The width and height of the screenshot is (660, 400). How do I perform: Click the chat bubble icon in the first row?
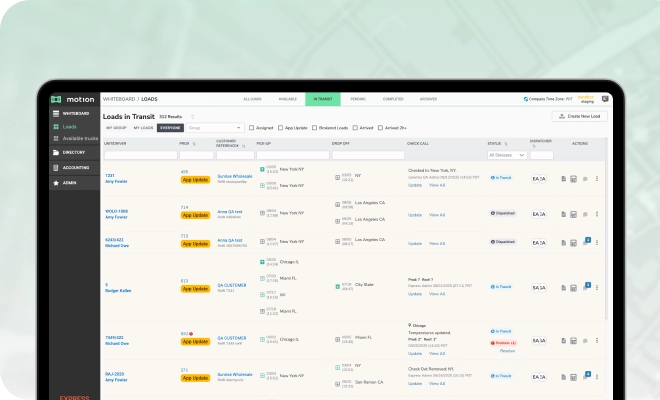tap(585, 179)
